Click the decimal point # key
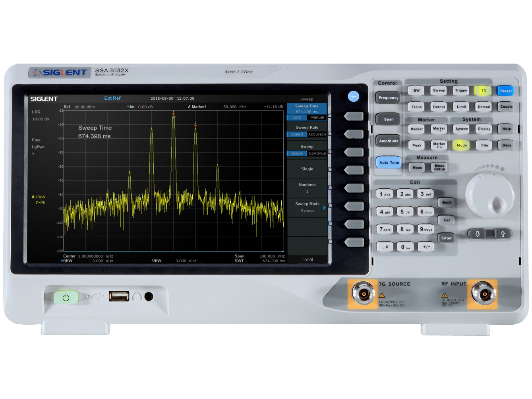The image size is (532, 399). (x=385, y=247)
